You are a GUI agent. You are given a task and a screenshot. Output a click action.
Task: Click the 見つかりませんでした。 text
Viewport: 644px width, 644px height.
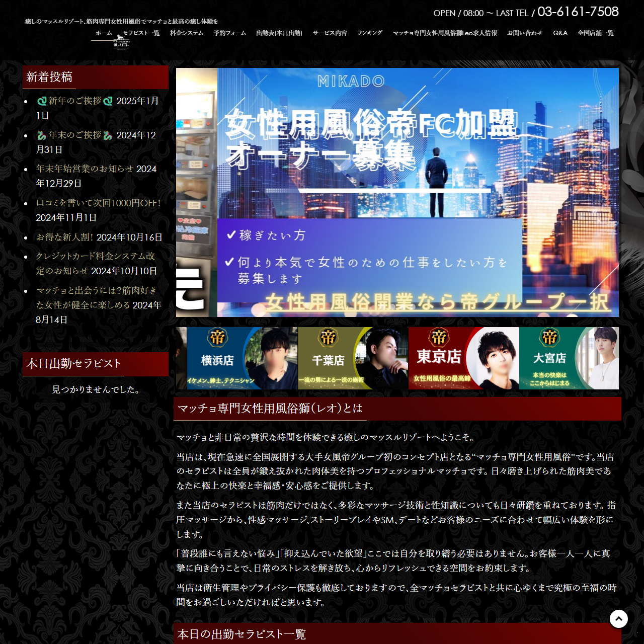(x=96, y=389)
